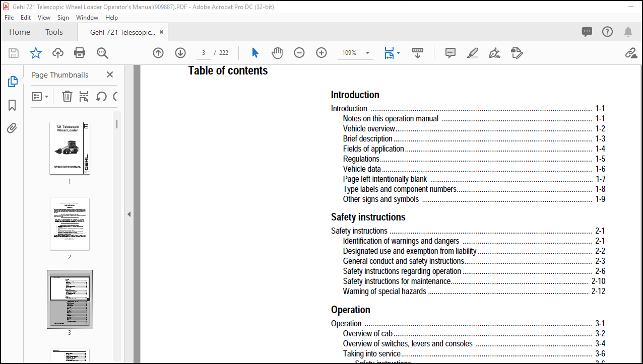Share a link to this file
Screen dimensions: 643x364
click(631, 53)
